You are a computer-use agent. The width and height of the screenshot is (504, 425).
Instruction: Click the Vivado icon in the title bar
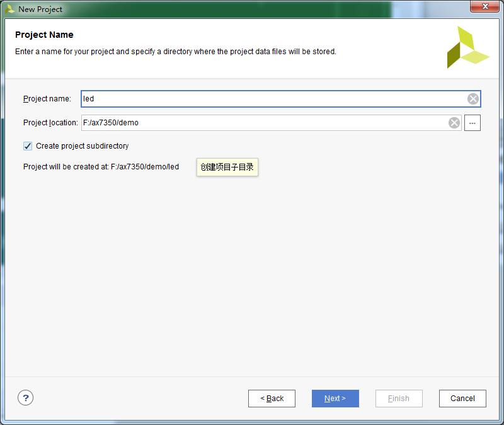[9, 9]
